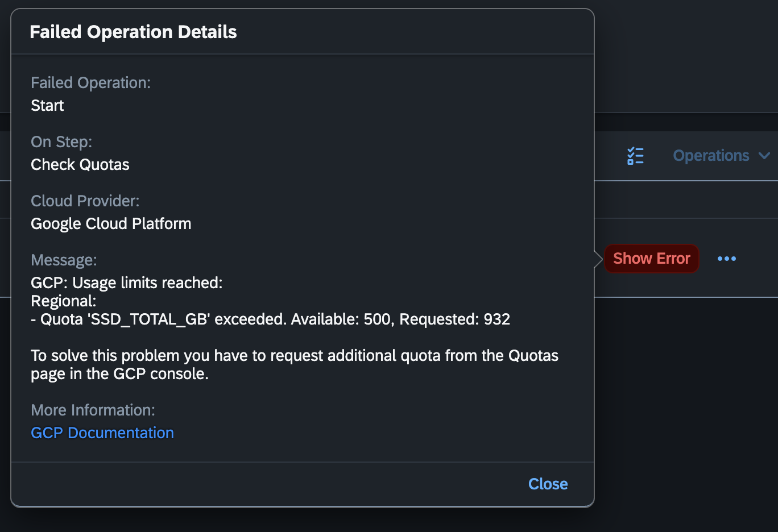Click the Failed Operation Details title bar
Screen dimensions: 778x532
(x=133, y=32)
